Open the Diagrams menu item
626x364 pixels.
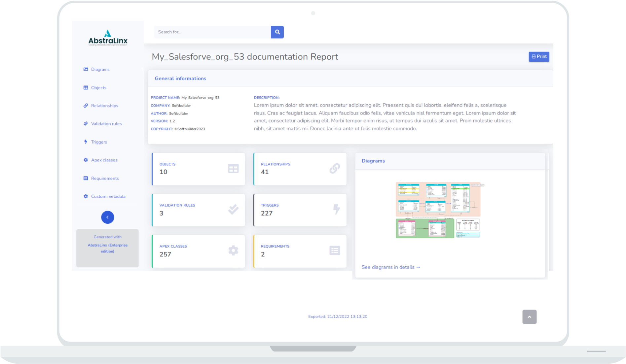pos(100,69)
